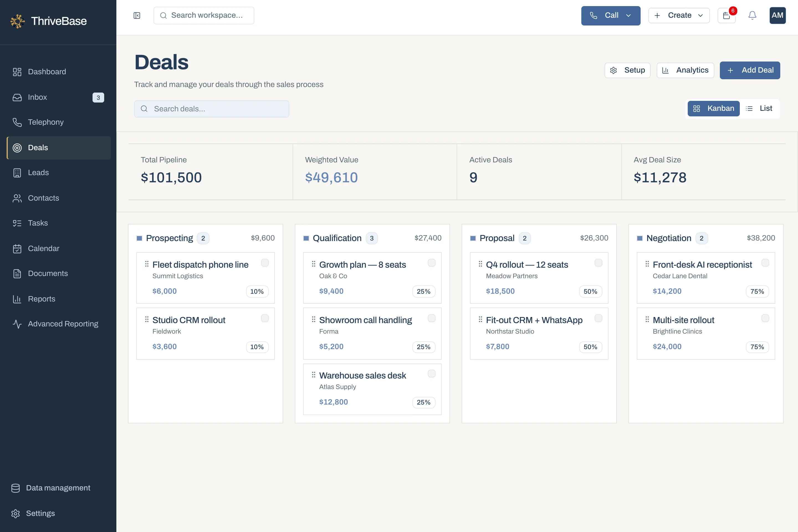Open the Analytics button
Screen dimensions: 798x532
coord(685,70)
